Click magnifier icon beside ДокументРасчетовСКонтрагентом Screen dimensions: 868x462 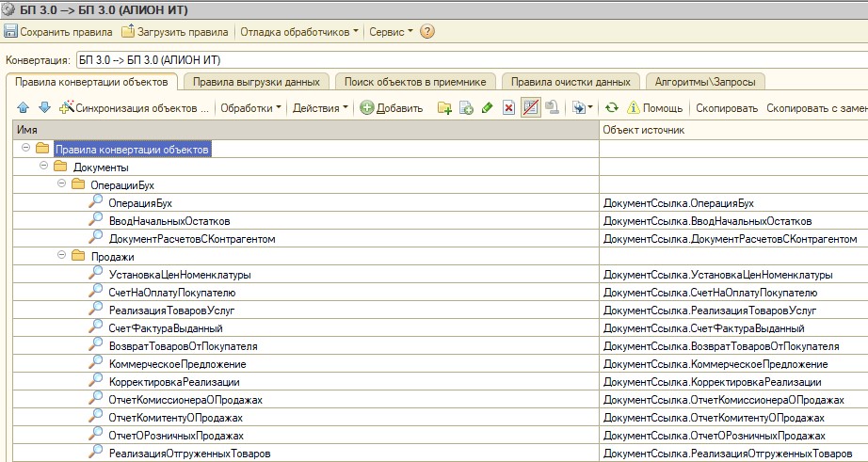click(x=96, y=237)
